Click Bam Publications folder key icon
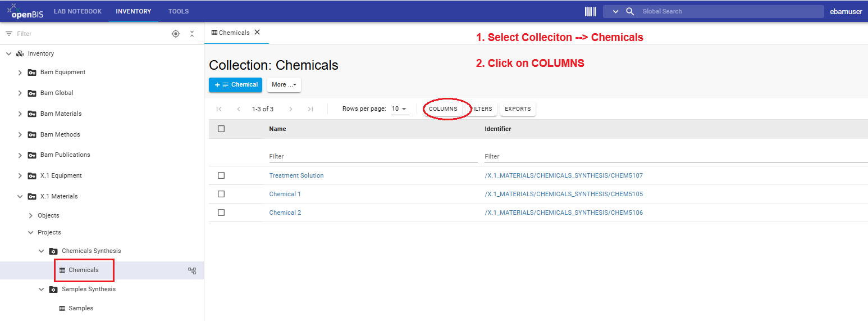 click(x=33, y=155)
